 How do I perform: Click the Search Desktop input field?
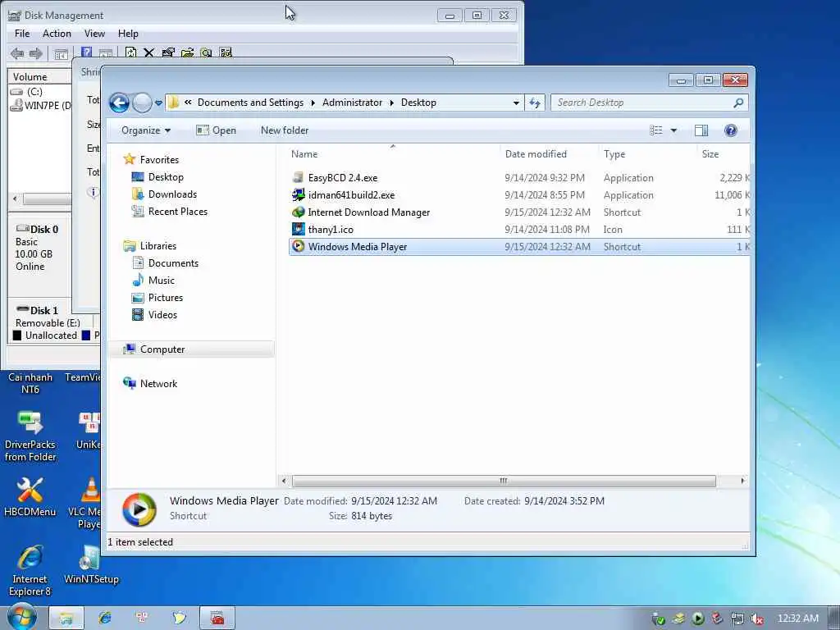pos(641,103)
